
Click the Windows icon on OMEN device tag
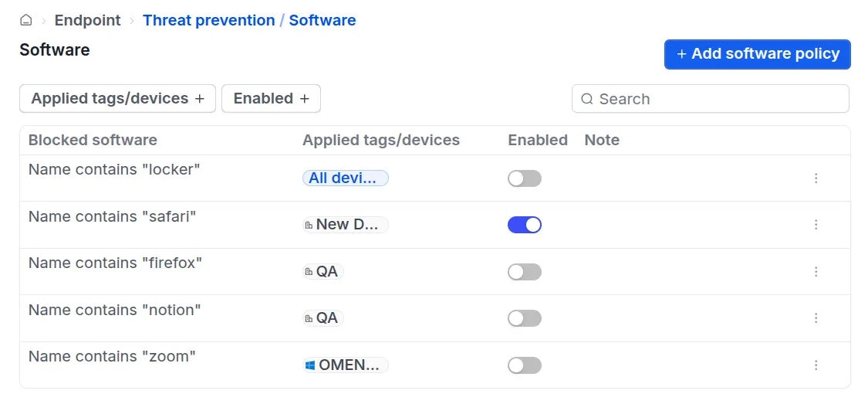coord(310,365)
